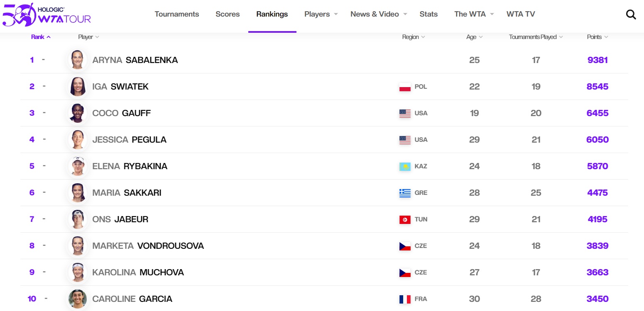Expand the Players menu dropdown
This screenshot has height=311, width=644.
pyautogui.click(x=321, y=14)
